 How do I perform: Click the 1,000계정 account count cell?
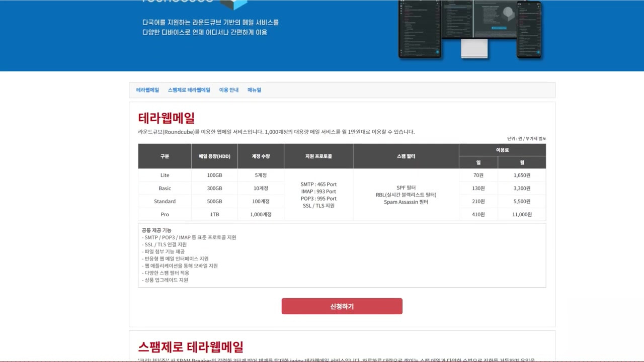(261, 214)
